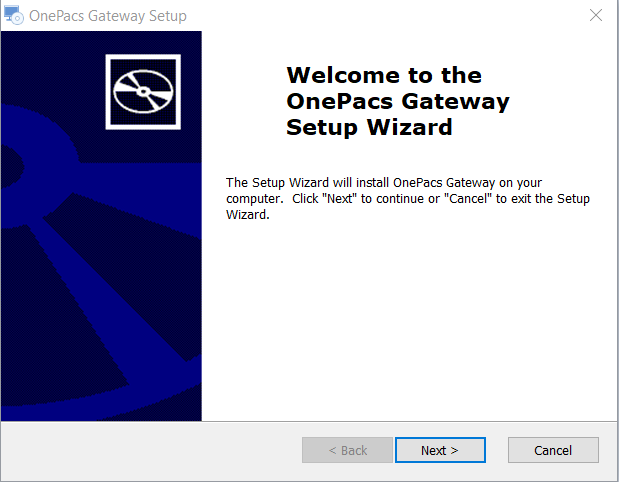Click the 'Welcome to the OnePacs Gateway' heading
Viewport: 619px width, 482px height.
[398, 101]
